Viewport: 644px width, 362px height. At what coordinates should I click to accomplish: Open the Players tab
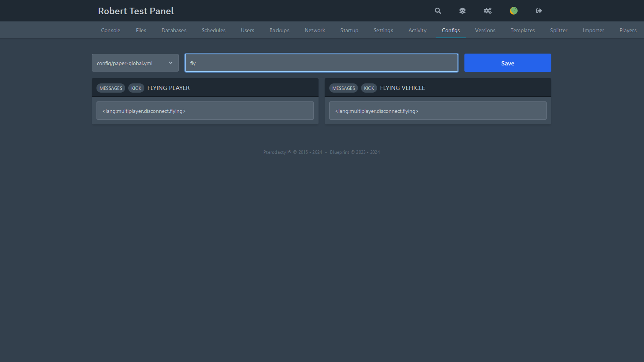[628, 30]
